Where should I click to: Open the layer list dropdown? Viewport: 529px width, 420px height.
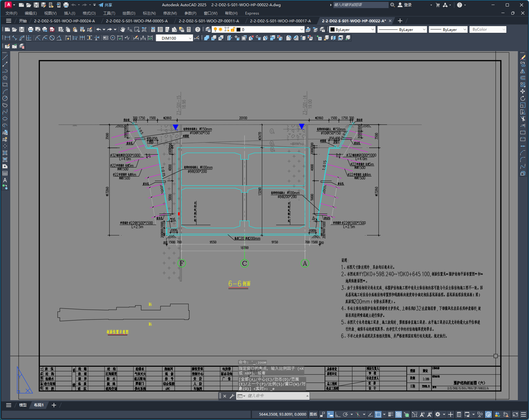click(x=302, y=29)
